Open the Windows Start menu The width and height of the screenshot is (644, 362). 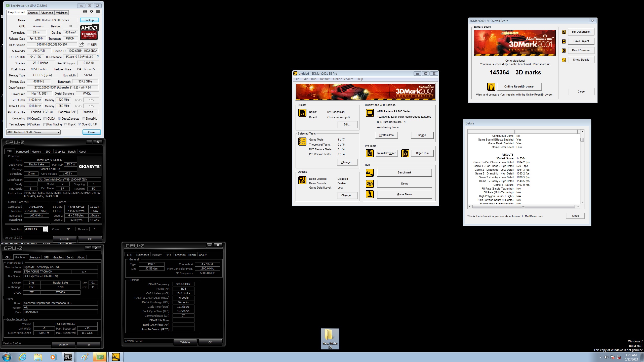point(7,357)
